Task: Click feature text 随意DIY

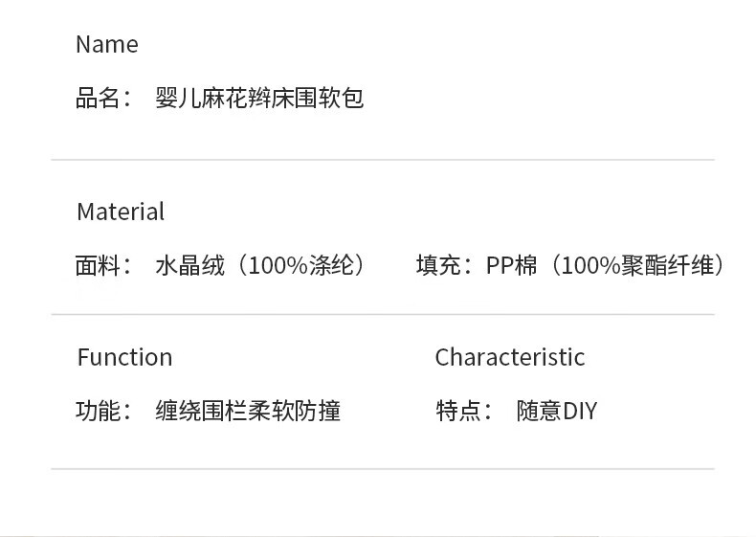Action: pyautogui.click(x=557, y=411)
